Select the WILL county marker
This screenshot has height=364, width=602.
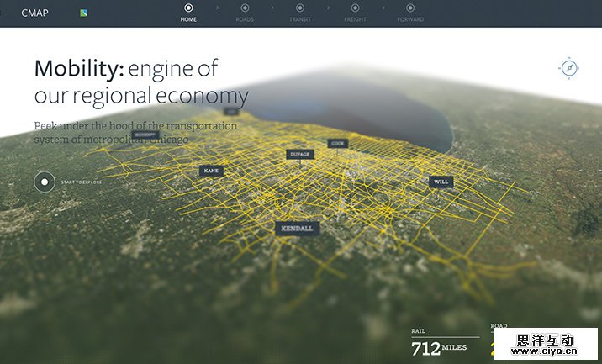[x=441, y=182]
